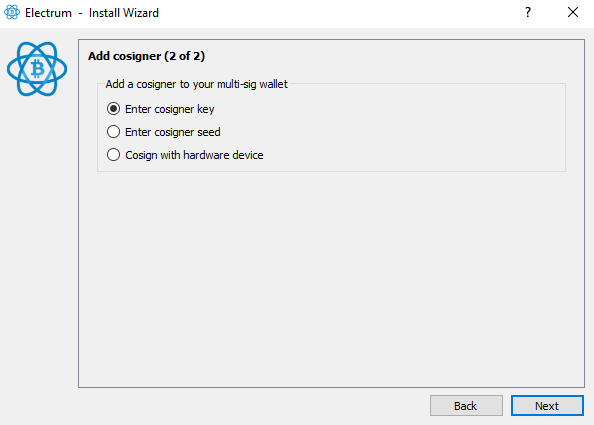The width and height of the screenshot is (594, 425).
Task: Click the "Enter cosigner seed" label text
Action: click(173, 132)
